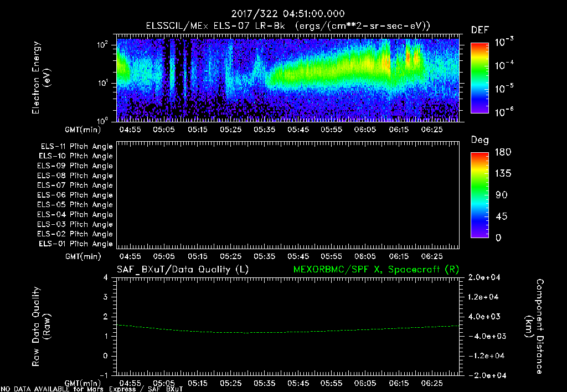The height and width of the screenshot is (392, 567).
Task: Click the 180 value on Deg scale
Action: coord(503,152)
